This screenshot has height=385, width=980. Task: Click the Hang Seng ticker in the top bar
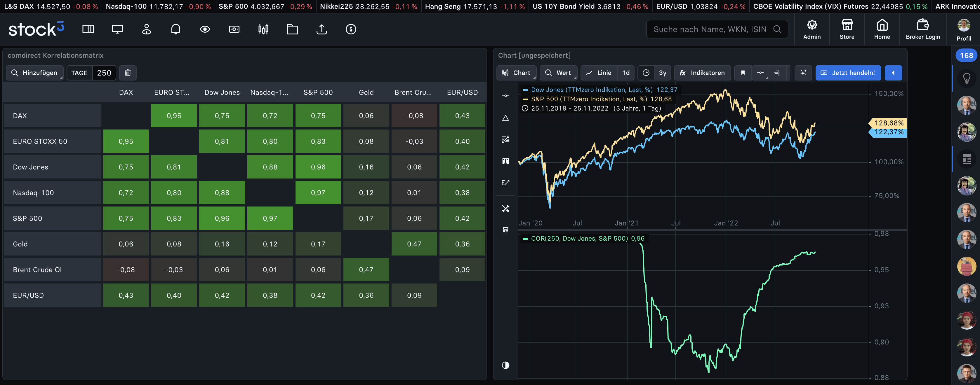pos(475,6)
